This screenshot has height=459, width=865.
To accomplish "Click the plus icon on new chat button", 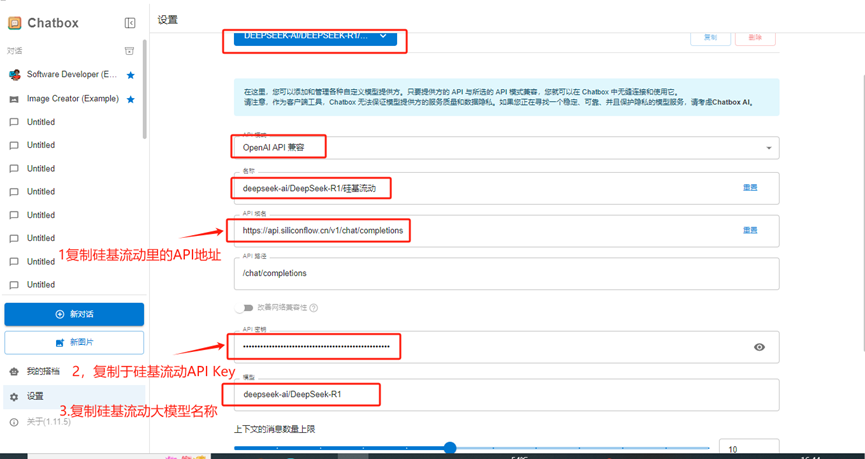I will tap(60, 314).
